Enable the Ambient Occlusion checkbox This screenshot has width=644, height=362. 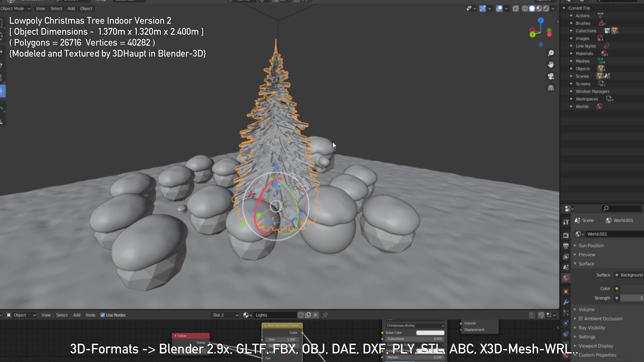coord(581,319)
